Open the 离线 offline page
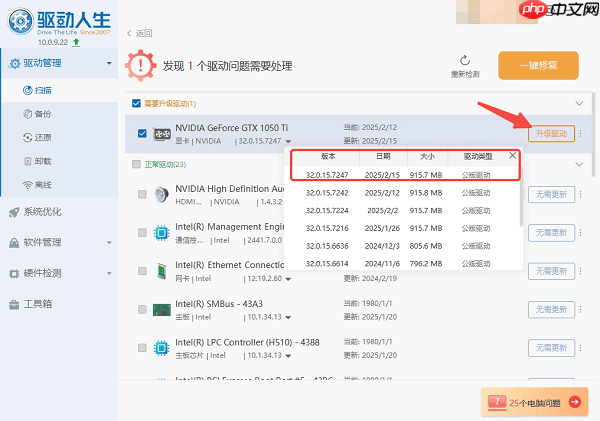The width and height of the screenshot is (600, 421). tap(37, 185)
